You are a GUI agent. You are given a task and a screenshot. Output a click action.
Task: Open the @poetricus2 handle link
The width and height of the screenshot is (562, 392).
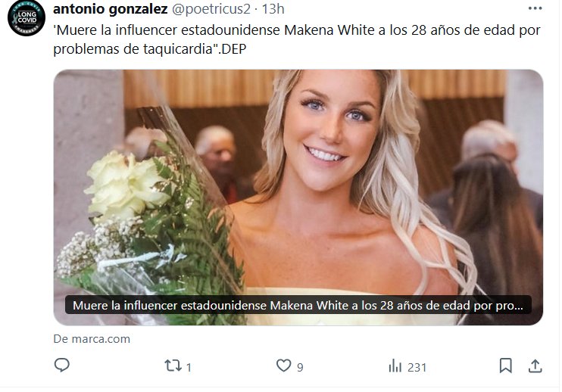point(211,9)
